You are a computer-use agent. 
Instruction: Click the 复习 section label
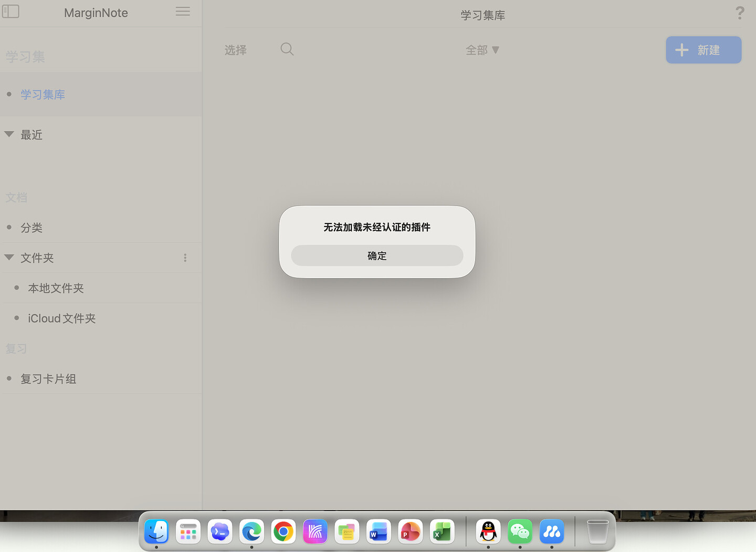[x=16, y=349]
